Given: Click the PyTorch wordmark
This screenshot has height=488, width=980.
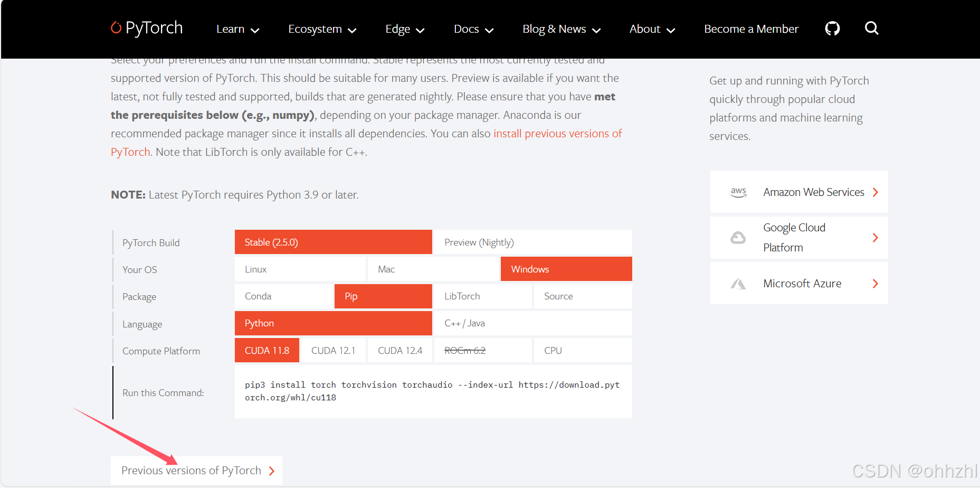Looking at the screenshot, I should [x=154, y=28].
